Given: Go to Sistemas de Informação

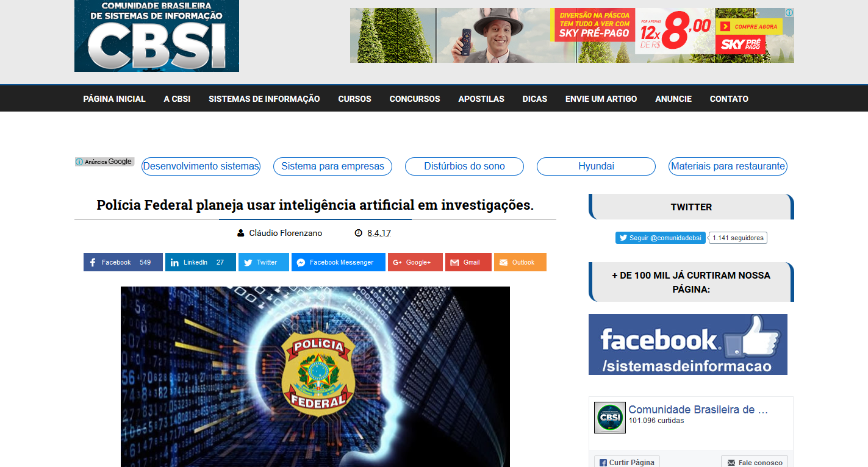Looking at the screenshot, I should click(264, 99).
